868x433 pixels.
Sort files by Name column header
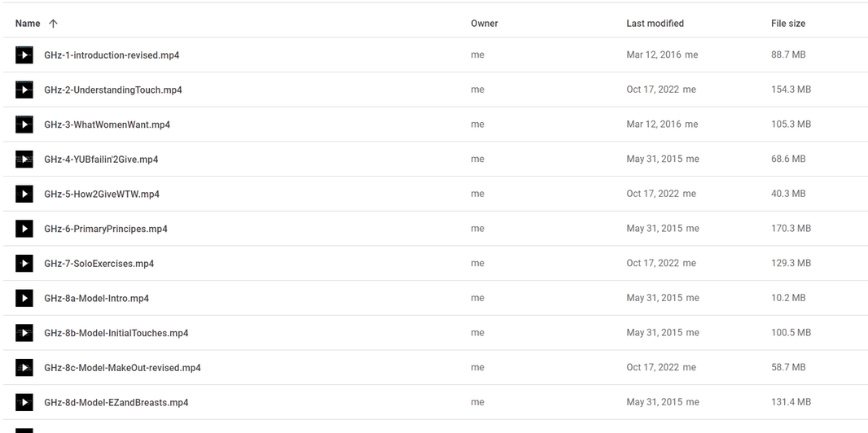coord(28,24)
